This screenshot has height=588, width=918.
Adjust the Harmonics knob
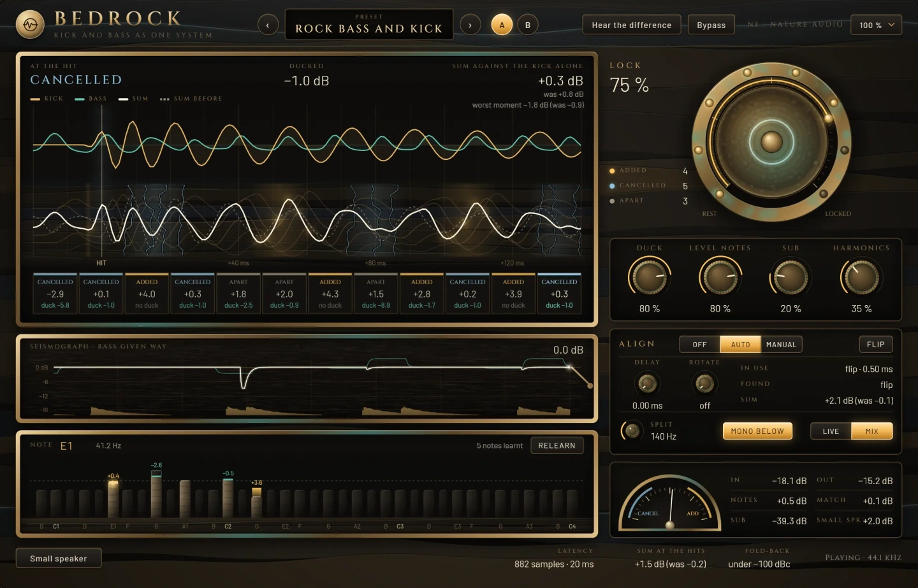pyautogui.click(x=861, y=277)
